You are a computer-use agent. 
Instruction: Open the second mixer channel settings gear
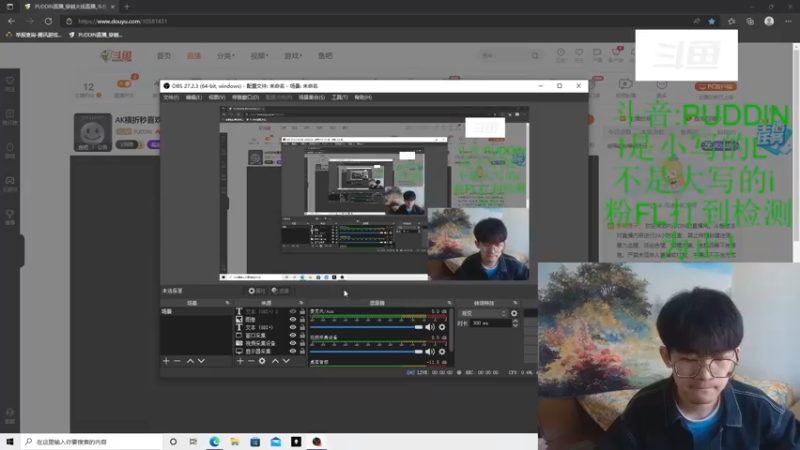442,352
